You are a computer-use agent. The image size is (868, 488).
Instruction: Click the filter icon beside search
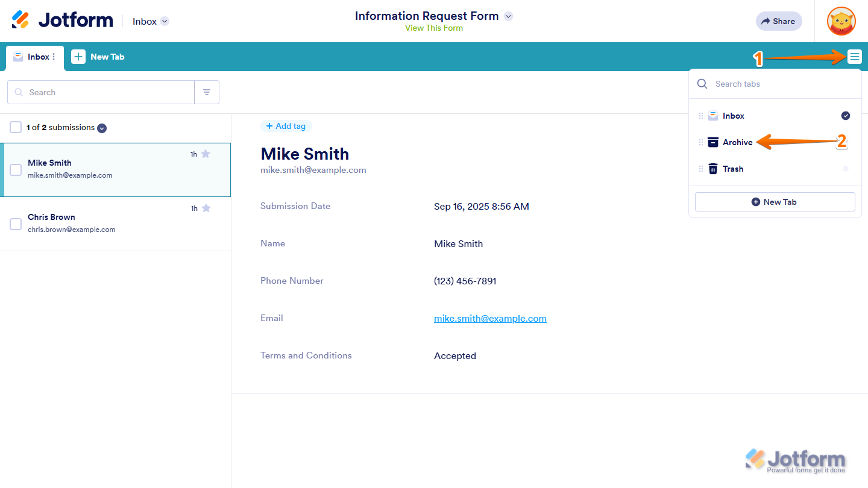click(x=207, y=92)
